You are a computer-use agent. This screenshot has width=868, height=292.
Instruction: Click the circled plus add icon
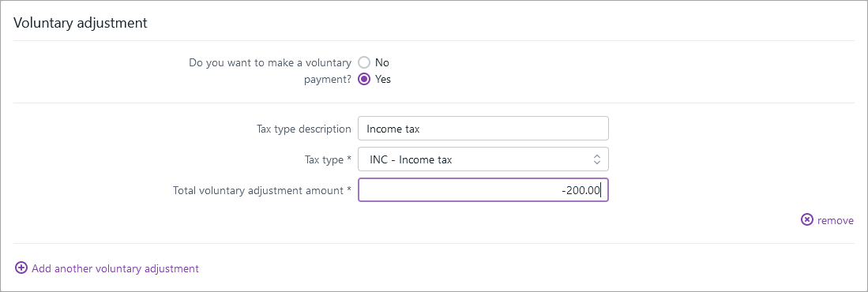(21, 268)
